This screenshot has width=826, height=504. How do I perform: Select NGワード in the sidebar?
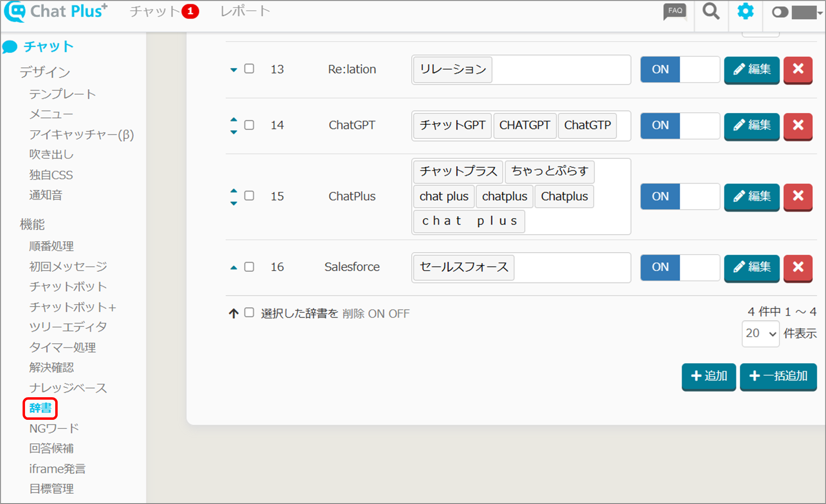click(54, 428)
